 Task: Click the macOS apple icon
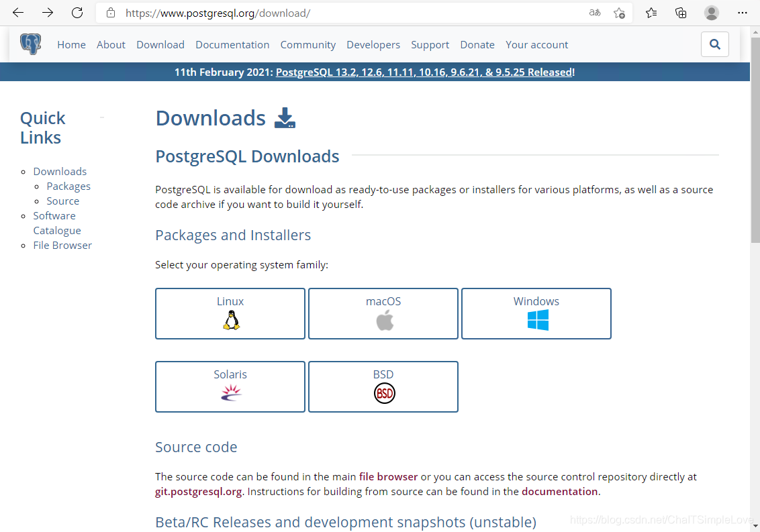pos(385,321)
